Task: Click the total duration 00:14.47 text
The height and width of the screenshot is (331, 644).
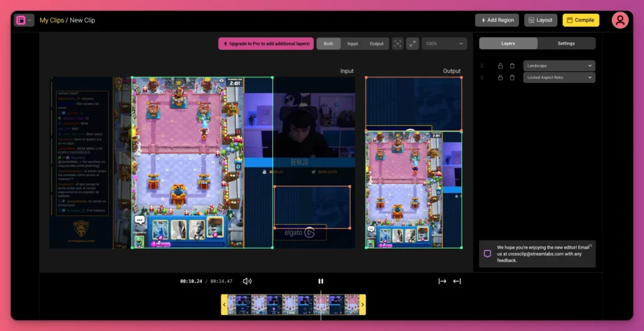Action: click(x=221, y=281)
